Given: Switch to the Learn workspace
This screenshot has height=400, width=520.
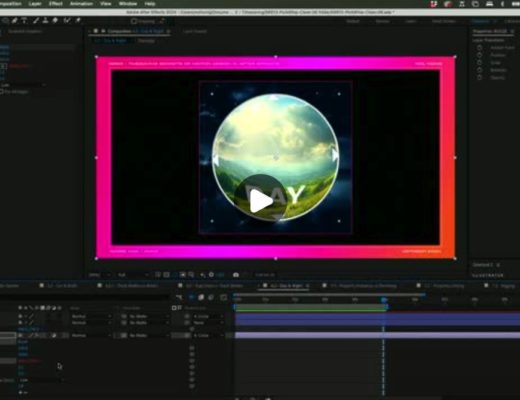Looking at the screenshot, I should [x=410, y=21].
